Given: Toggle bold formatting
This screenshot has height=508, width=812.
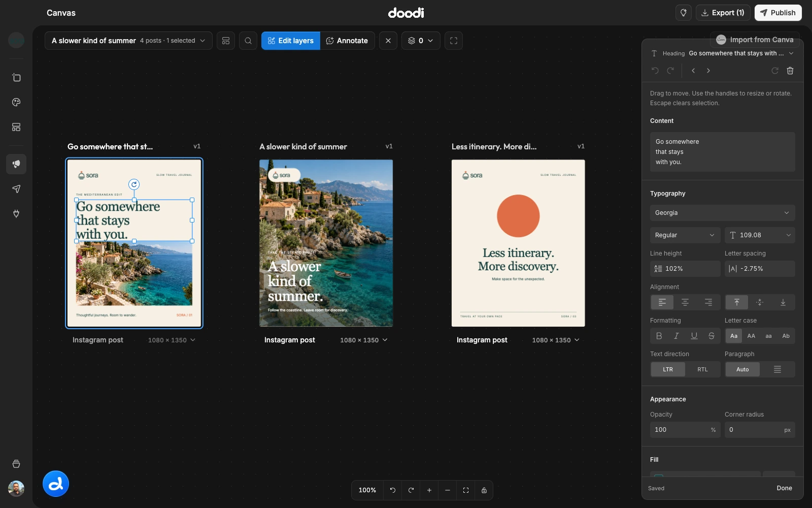Looking at the screenshot, I should pos(659,336).
